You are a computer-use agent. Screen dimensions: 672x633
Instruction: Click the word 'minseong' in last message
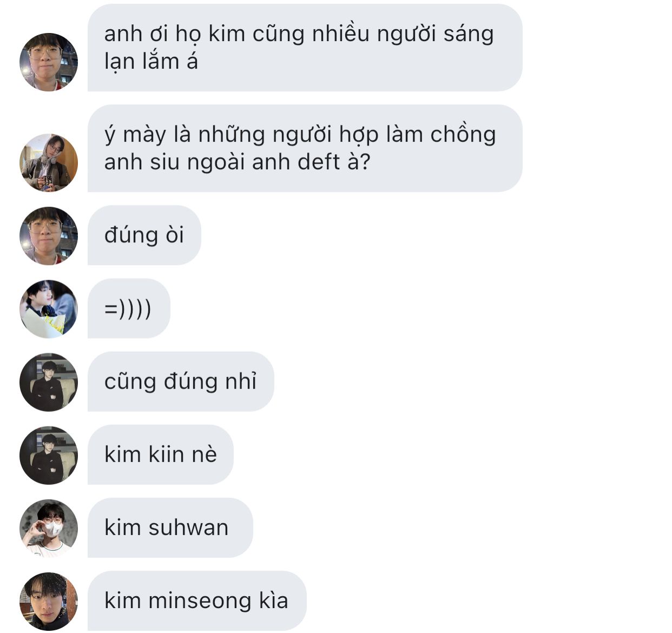200,602
